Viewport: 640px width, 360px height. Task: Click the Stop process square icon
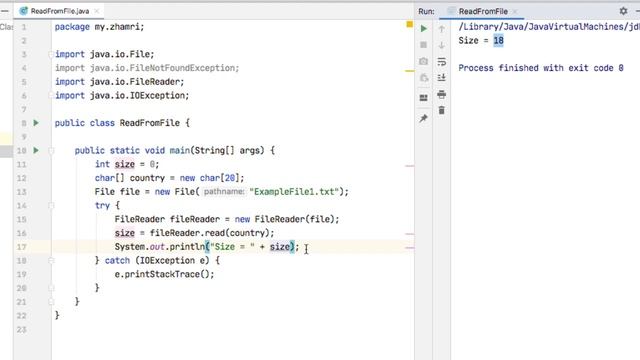tap(424, 44)
